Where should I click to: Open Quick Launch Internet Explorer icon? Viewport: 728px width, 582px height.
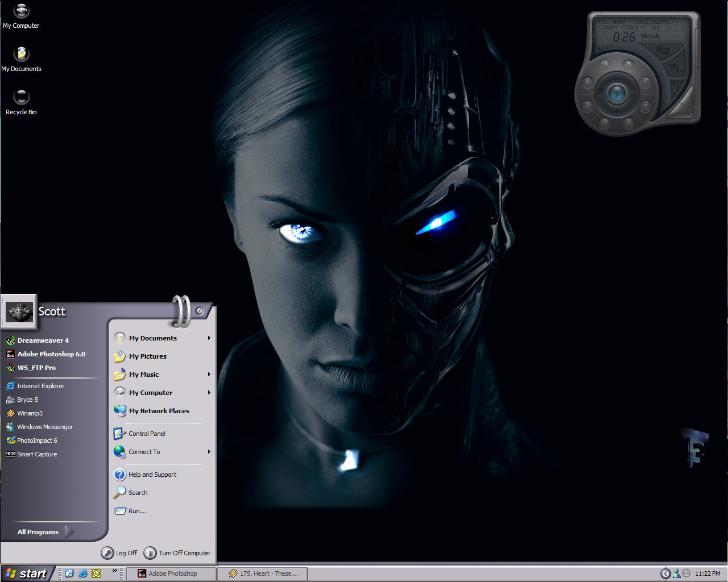click(x=83, y=573)
